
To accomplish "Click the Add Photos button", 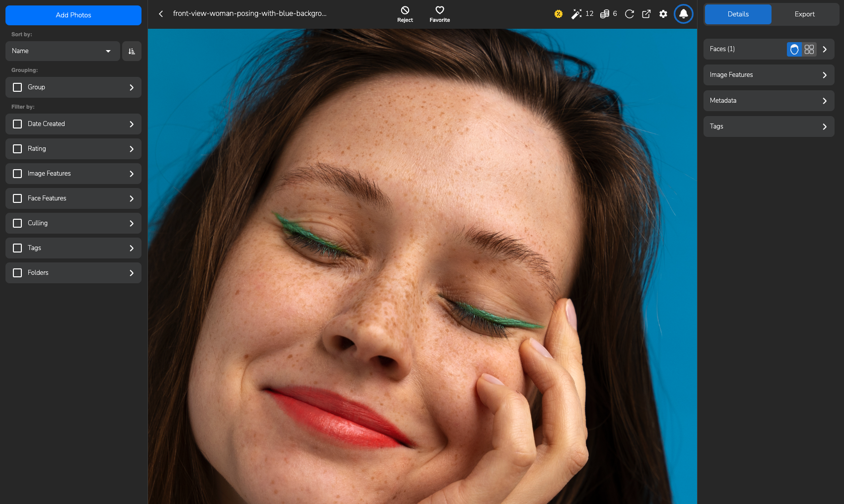I will pos(73,15).
